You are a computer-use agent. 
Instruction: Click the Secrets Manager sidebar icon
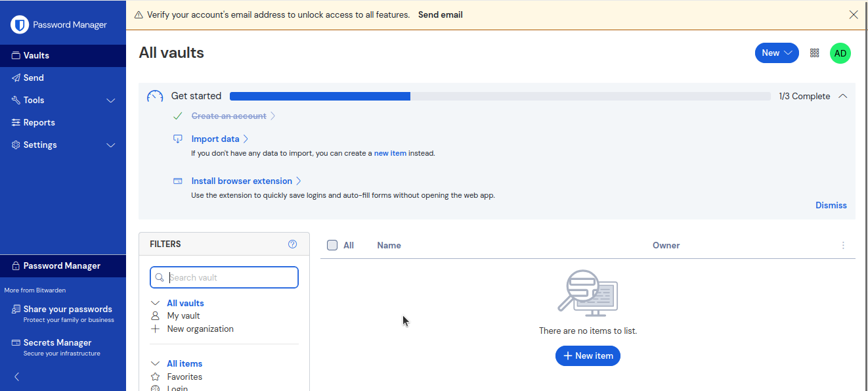click(x=16, y=343)
